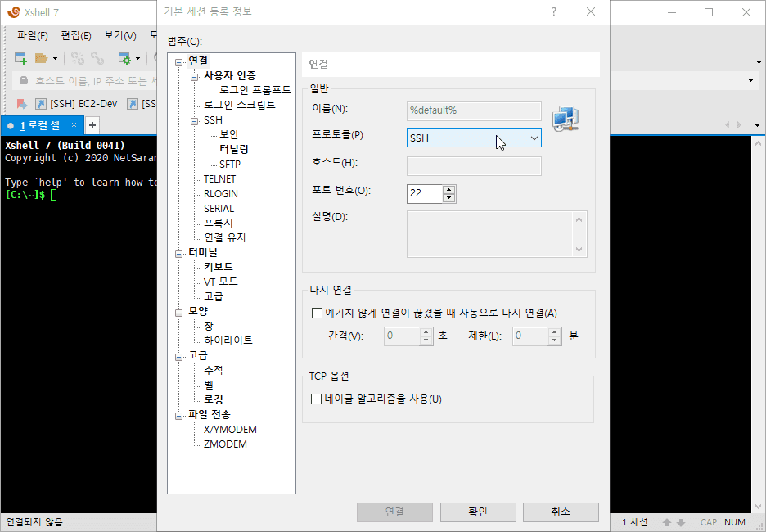Select VT 모드 in the category tree
Screen dimensions: 766x532
(x=221, y=282)
